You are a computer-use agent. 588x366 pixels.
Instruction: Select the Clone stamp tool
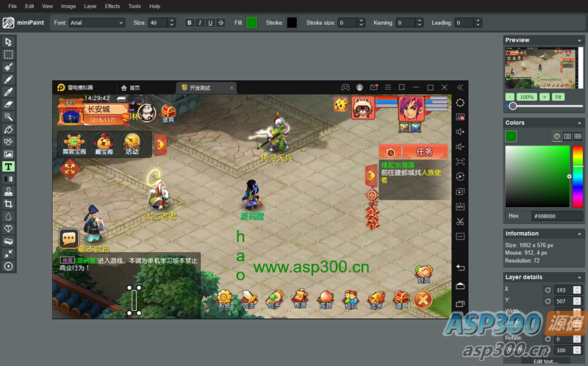pyautogui.click(x=9, y=191)
